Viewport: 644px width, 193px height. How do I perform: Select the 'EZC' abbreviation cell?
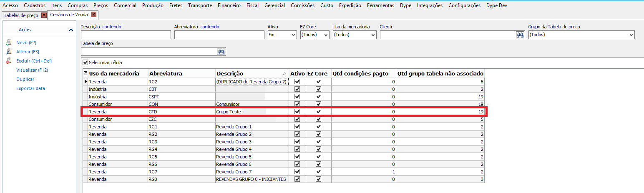[181, 119]
